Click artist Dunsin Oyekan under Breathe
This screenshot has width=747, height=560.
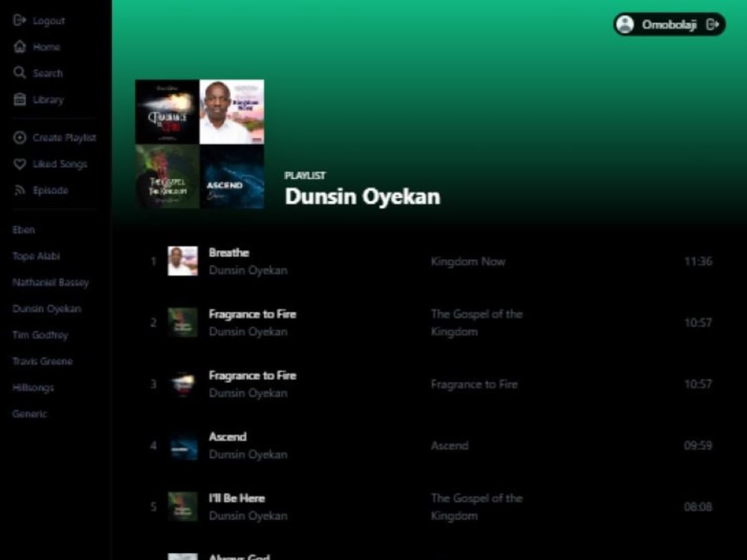(248, 270)
